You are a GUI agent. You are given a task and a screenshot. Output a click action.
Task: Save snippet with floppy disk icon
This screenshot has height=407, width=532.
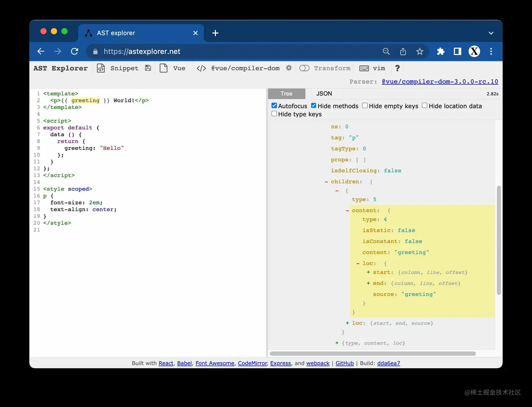(148, 68)
